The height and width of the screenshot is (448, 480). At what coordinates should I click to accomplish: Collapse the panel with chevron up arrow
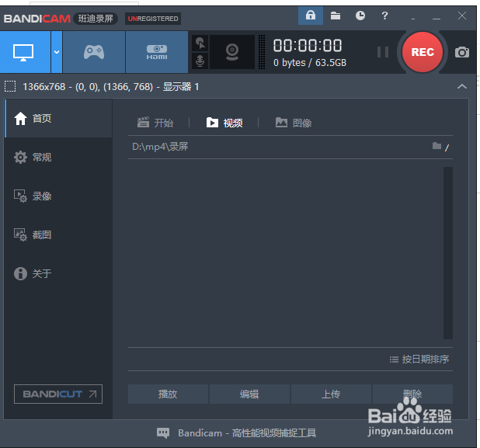462,87
